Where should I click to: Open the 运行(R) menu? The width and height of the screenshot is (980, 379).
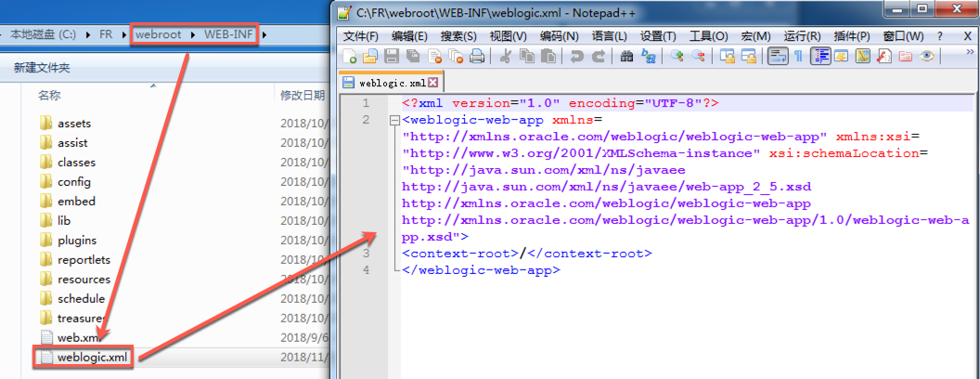click(802, 36)
